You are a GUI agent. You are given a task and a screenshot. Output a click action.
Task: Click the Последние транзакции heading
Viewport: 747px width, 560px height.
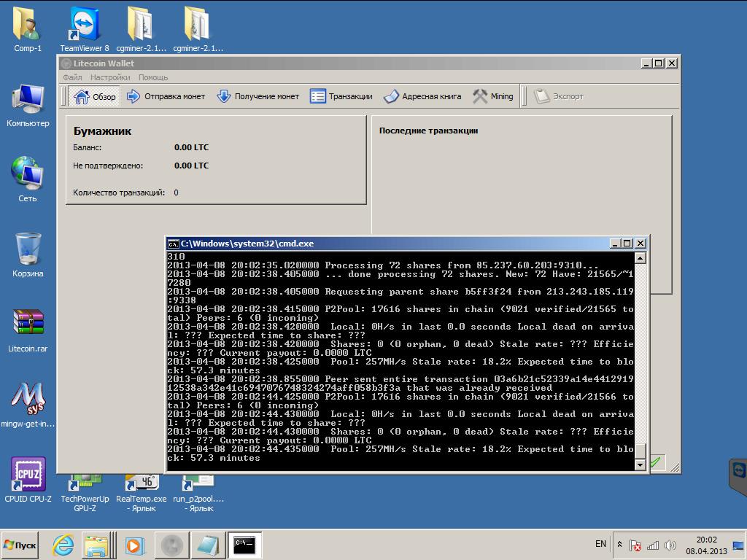(429, 131)
